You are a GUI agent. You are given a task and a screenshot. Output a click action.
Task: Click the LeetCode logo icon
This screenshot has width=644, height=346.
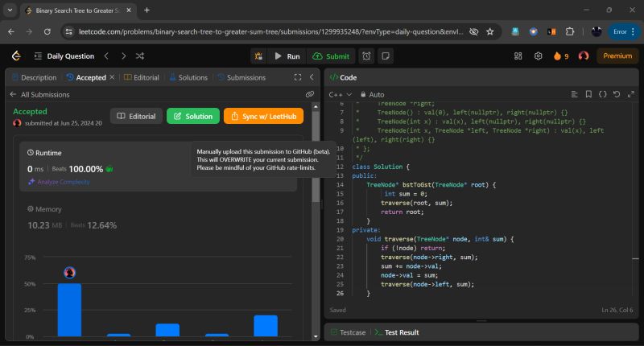click(x=15, y=56)
